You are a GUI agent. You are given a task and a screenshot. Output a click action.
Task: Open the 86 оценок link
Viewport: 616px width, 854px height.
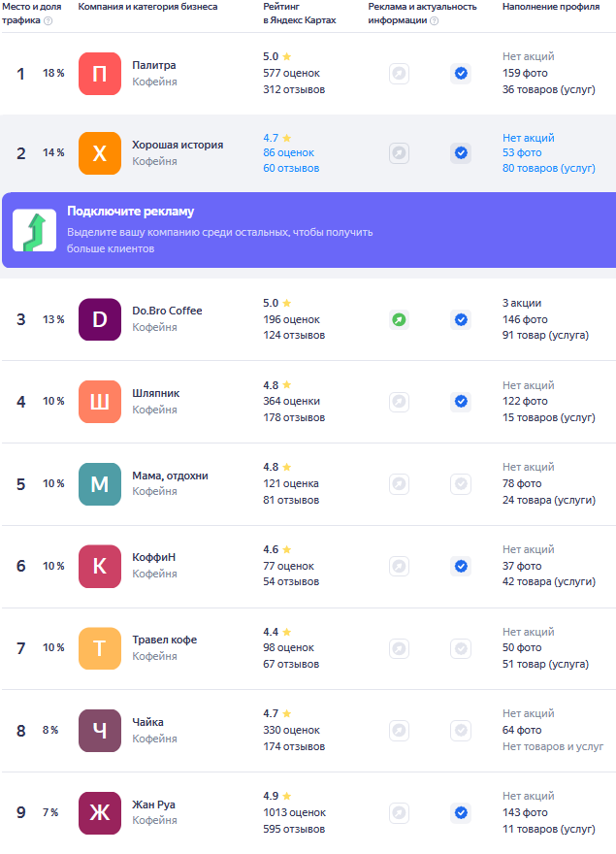pos(289,153)
